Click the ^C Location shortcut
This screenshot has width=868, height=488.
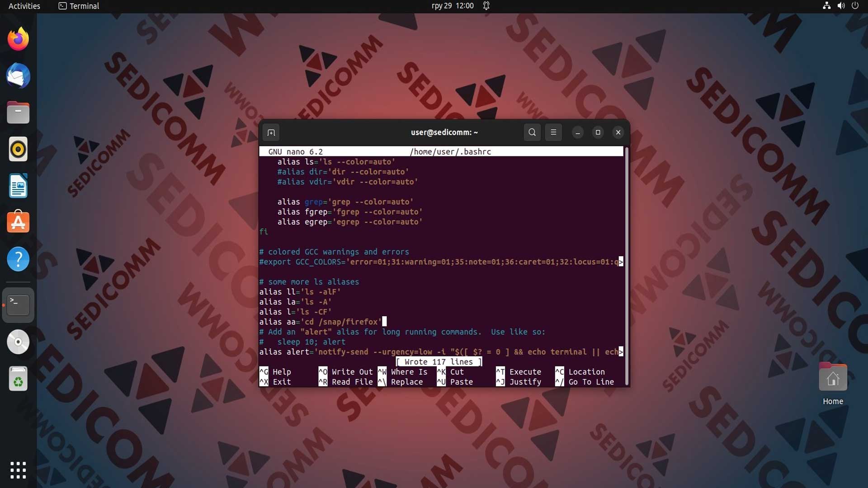tap(580, 372)
